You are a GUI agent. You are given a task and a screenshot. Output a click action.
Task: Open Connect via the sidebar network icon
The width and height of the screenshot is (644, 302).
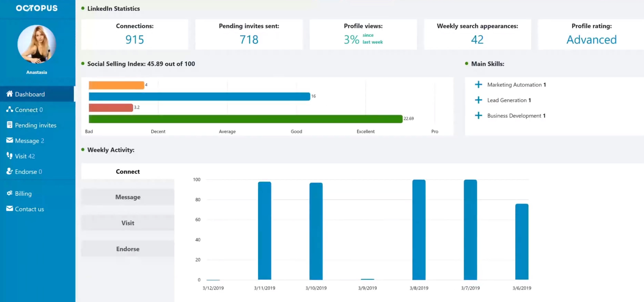point(9,109)
